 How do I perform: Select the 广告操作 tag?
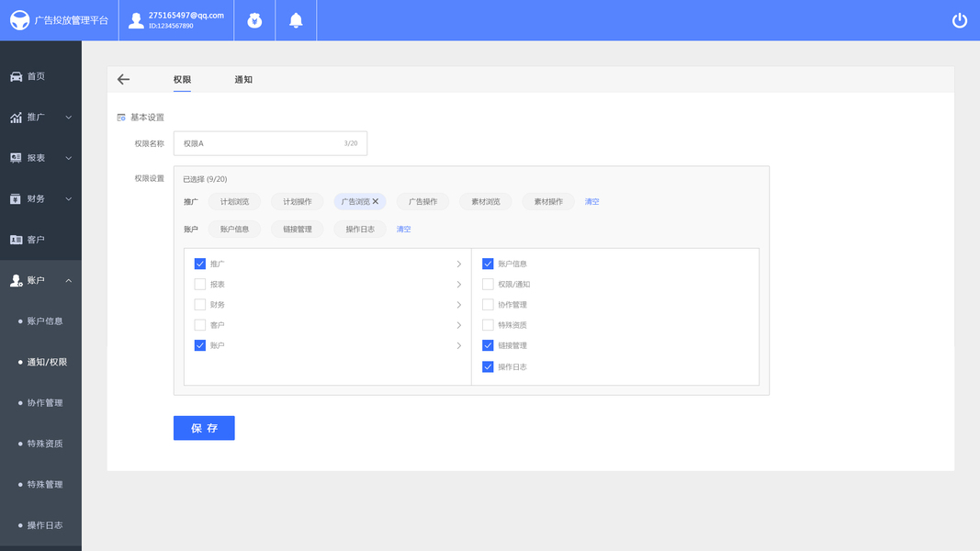(x=423, y=202)
